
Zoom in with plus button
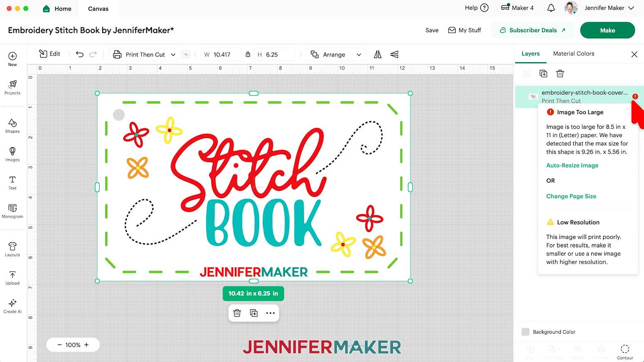[x=86, y=345]
